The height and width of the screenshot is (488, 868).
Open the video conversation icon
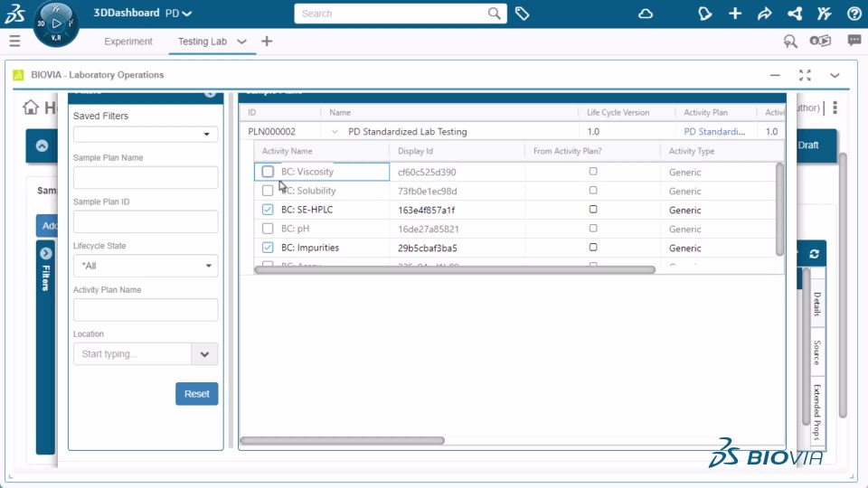coord(820,41)
